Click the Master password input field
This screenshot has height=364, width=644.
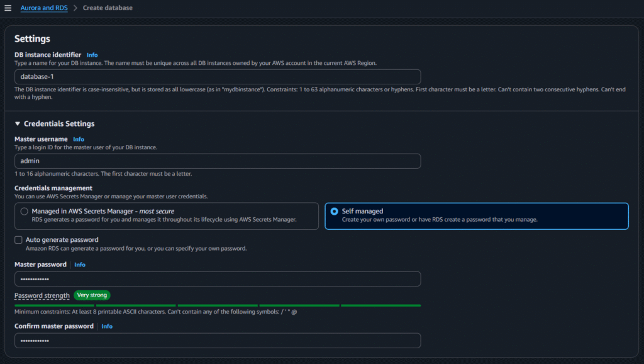coord(217,278)
